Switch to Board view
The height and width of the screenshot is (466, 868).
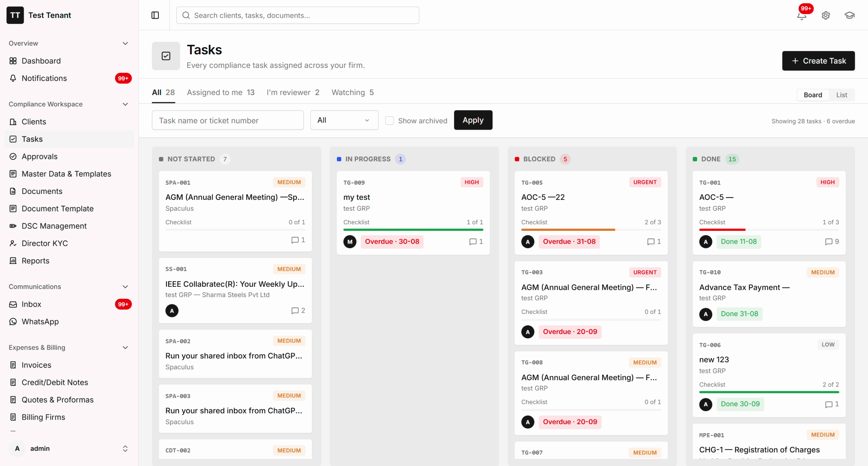click(813, 95)
